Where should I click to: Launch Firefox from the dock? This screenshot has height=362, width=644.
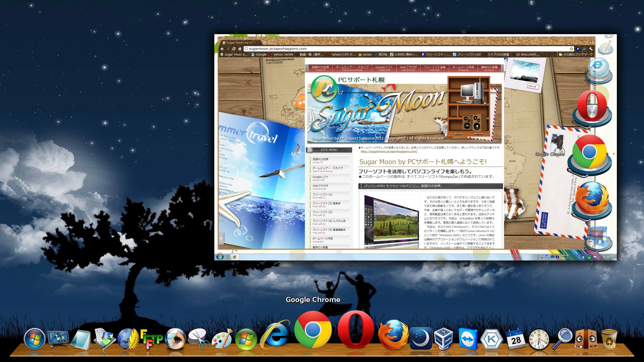tap(393, 335)
